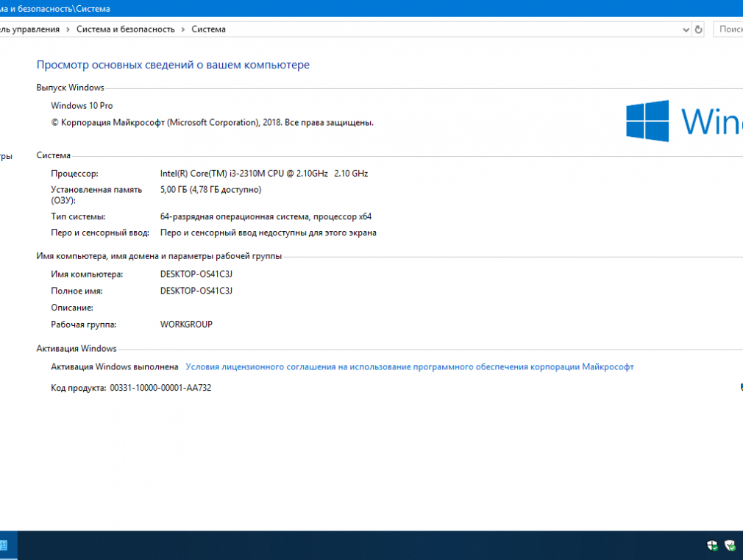Select the Intel Core i3-2310M processor value

[264, 174]
